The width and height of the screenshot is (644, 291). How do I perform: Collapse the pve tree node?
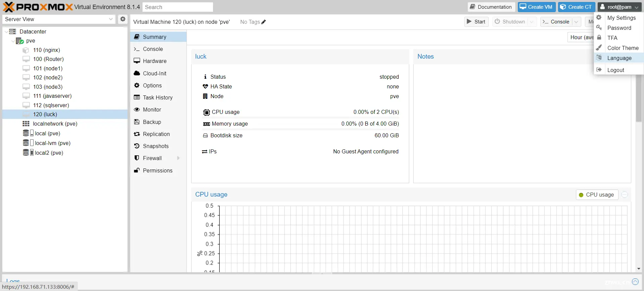pos(13,41)
